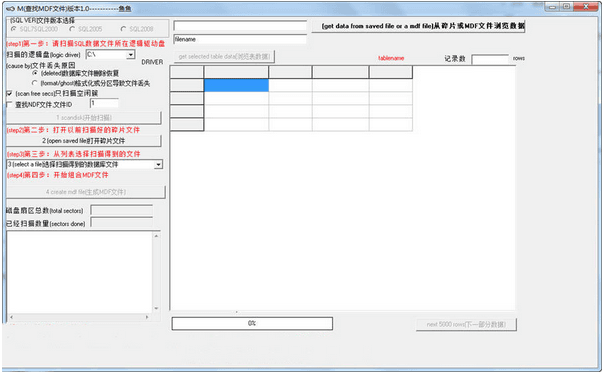Click the log box scroll down arrow
The image size is (602, 374).
tap(156, 308)
